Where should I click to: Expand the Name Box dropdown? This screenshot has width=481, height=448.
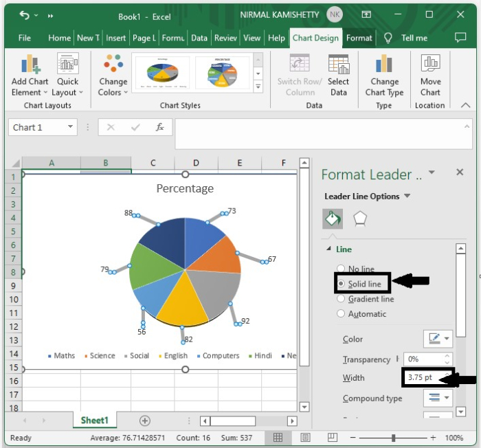click(x=70, y=126)
